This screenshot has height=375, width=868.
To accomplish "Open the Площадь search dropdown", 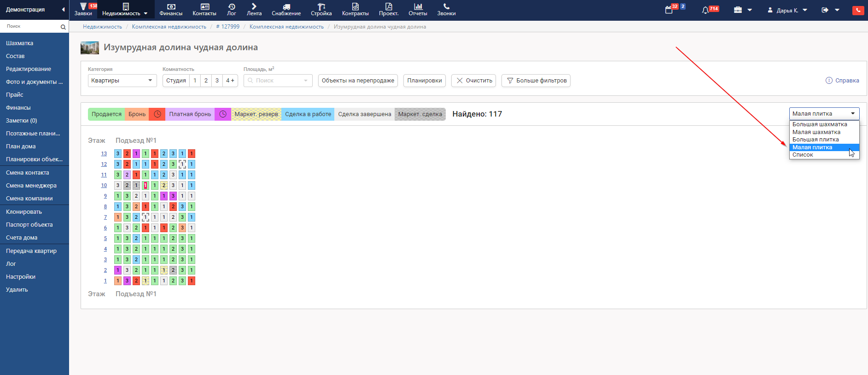I will [x=278, y=80].
